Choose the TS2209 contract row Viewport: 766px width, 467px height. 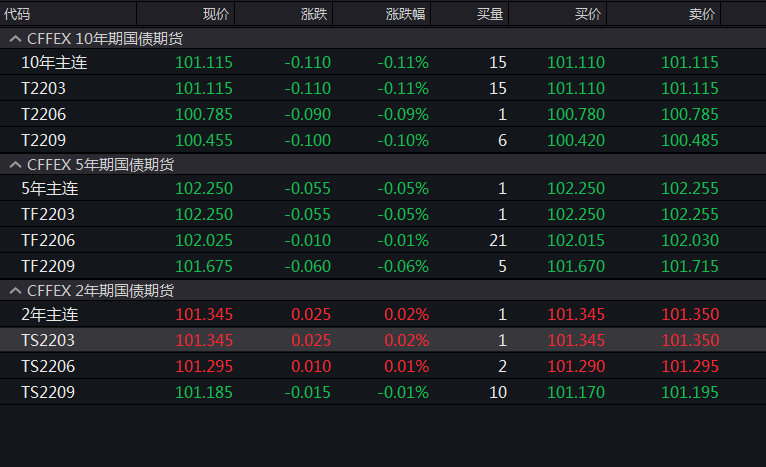[x=48, y=392]
